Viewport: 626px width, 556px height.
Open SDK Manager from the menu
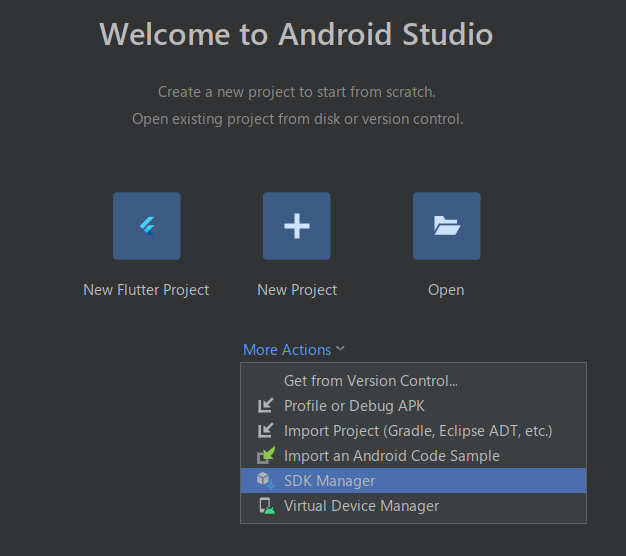(x=414, y=481)
